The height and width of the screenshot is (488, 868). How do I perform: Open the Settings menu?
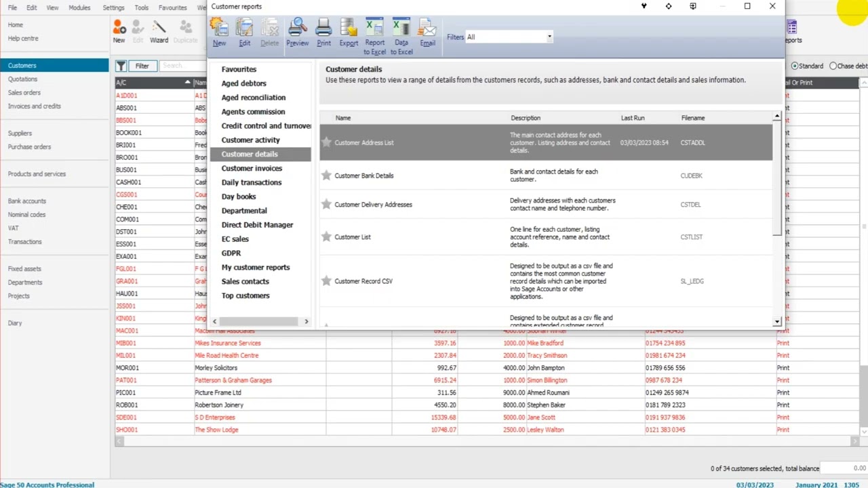point(113,7)
